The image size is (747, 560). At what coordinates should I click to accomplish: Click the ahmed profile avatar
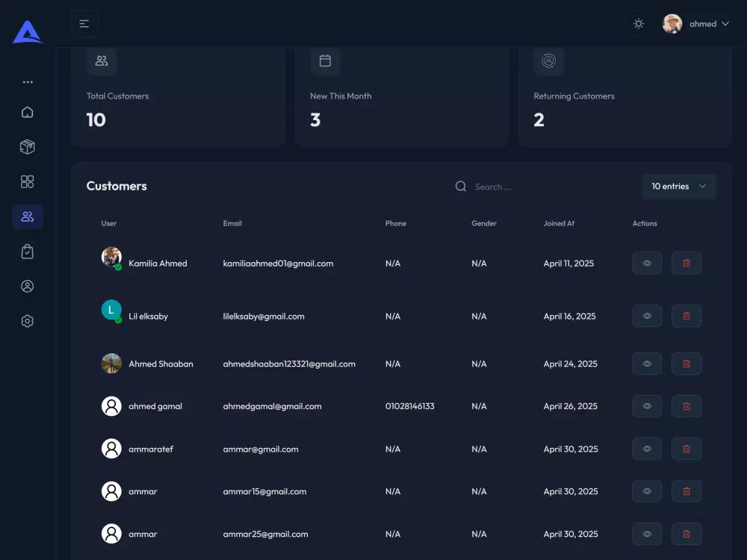pyautogui.click(x=672, y=24)
